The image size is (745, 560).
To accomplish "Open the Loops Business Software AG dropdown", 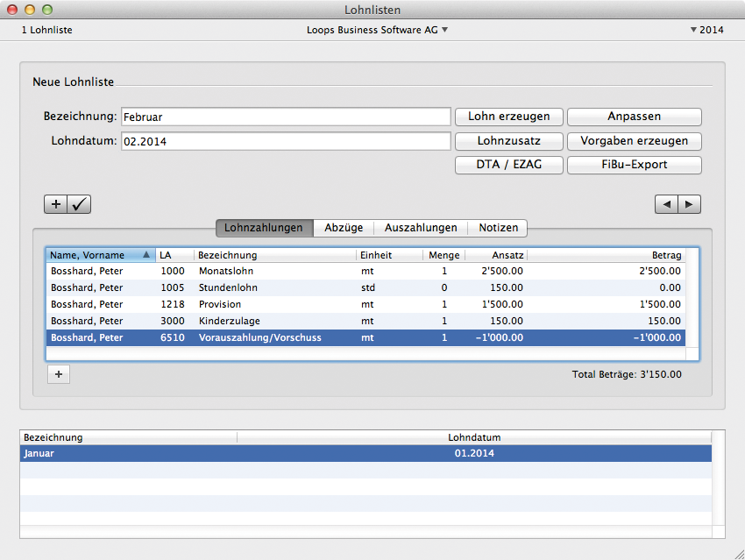I will tap(377, 30).
